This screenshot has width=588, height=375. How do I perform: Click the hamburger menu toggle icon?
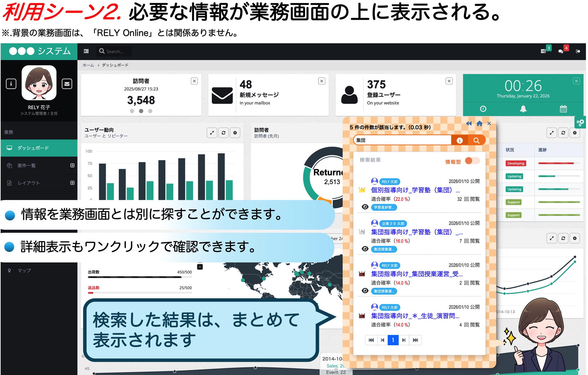click(86, 51)
